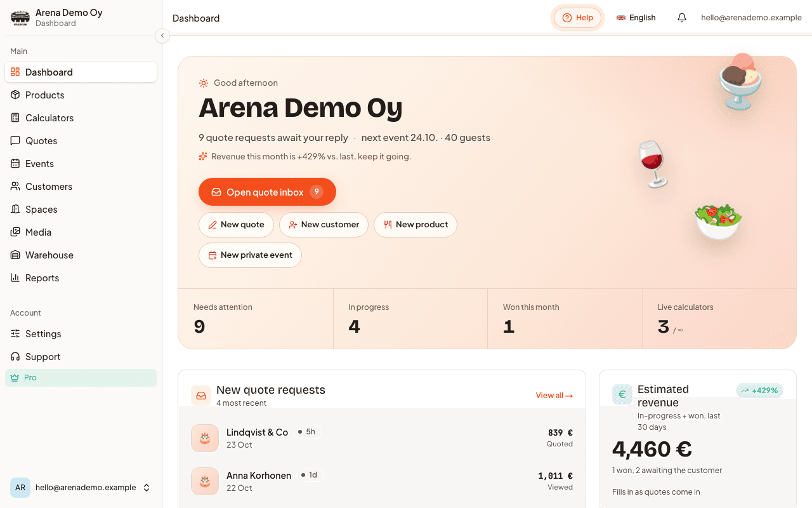Click the Events calendar icon

[x=15, y=163]
